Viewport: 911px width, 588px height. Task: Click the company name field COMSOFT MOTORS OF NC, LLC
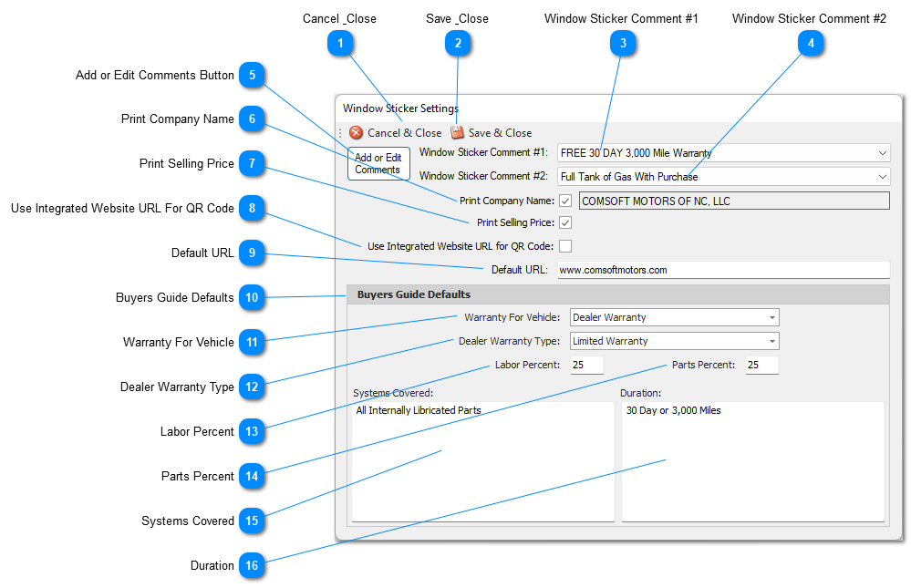[x=734, y=201]
